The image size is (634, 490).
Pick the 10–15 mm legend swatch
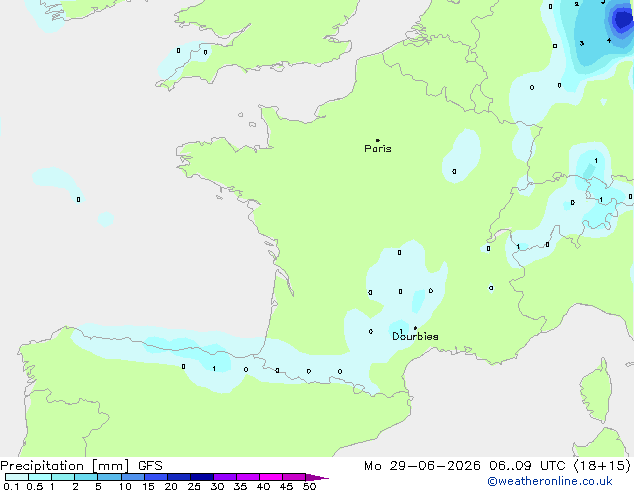(x=132, y=477)
